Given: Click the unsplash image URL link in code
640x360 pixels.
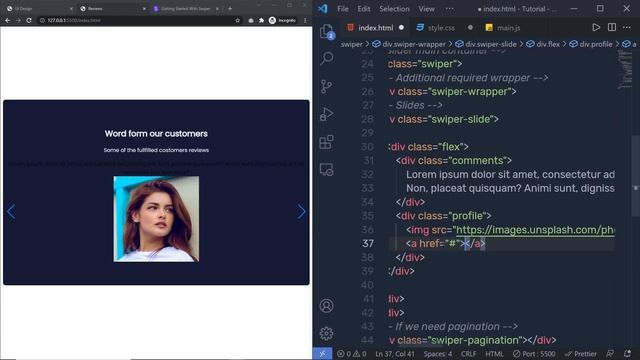Looking at the screenshot, I should (x=535, y=230).
